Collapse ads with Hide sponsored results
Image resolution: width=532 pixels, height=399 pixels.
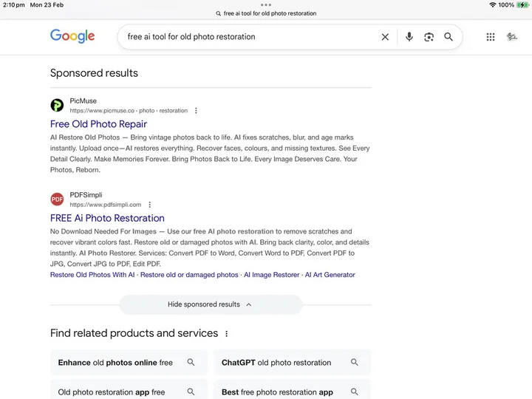pyautogui.click(x=211, y=304)
